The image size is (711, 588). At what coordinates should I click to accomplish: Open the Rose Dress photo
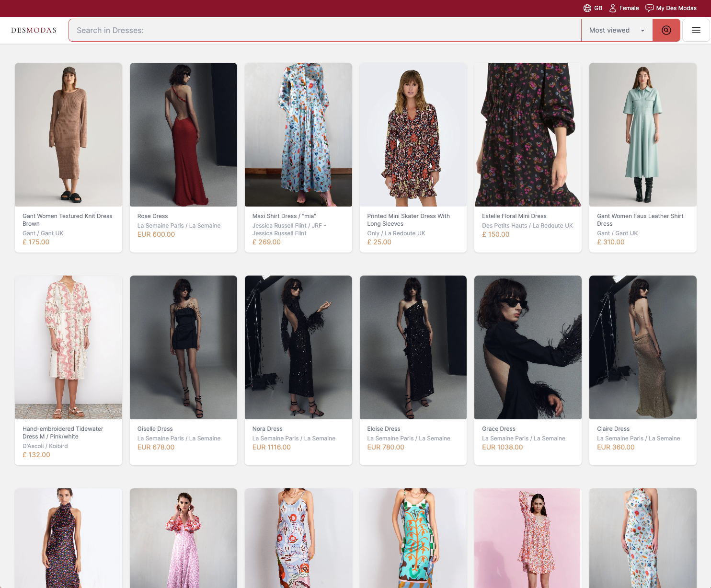coord(183,135)
